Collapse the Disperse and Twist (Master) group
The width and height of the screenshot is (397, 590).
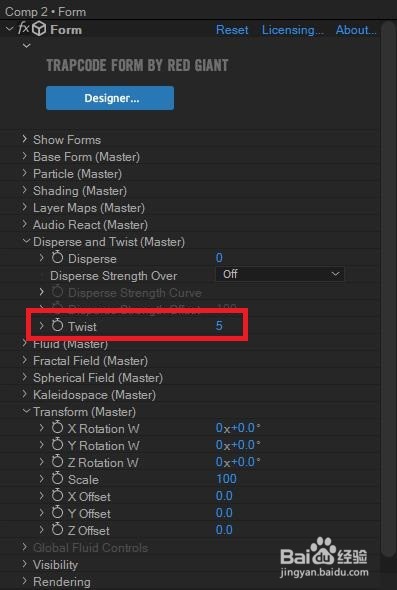click(x=26, y=241)
